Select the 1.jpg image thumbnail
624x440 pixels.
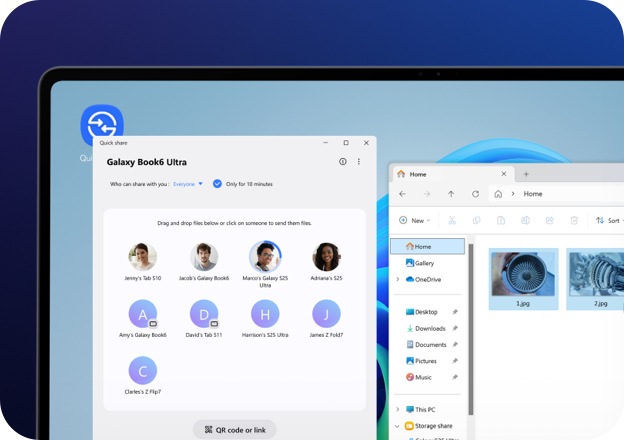click(523, 279)
